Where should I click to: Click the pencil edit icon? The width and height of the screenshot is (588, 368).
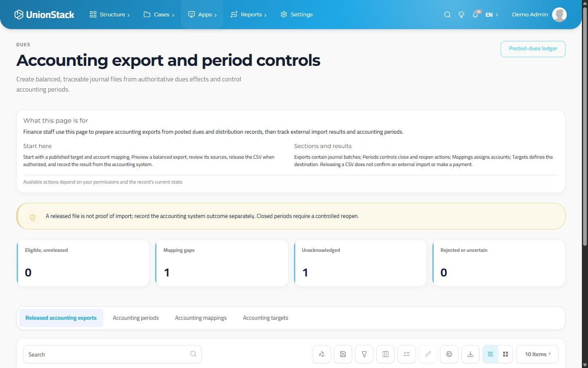428,354
